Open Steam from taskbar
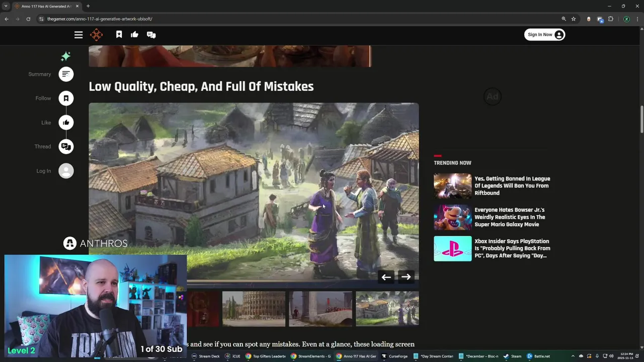Screen dimensions: 644x362 click(x=513, y=356)
